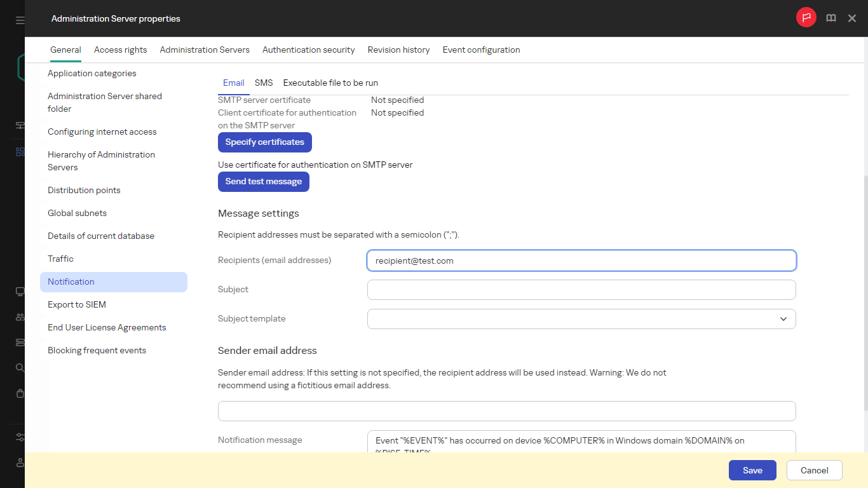
Task: Open the Access rights tab
Action: 120,50
